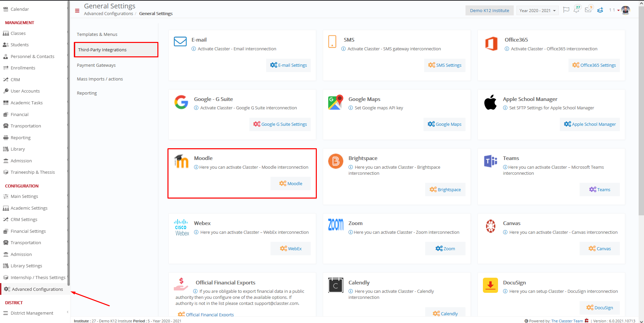Click the Brightspace orange logo

click(x=336, y=161)
